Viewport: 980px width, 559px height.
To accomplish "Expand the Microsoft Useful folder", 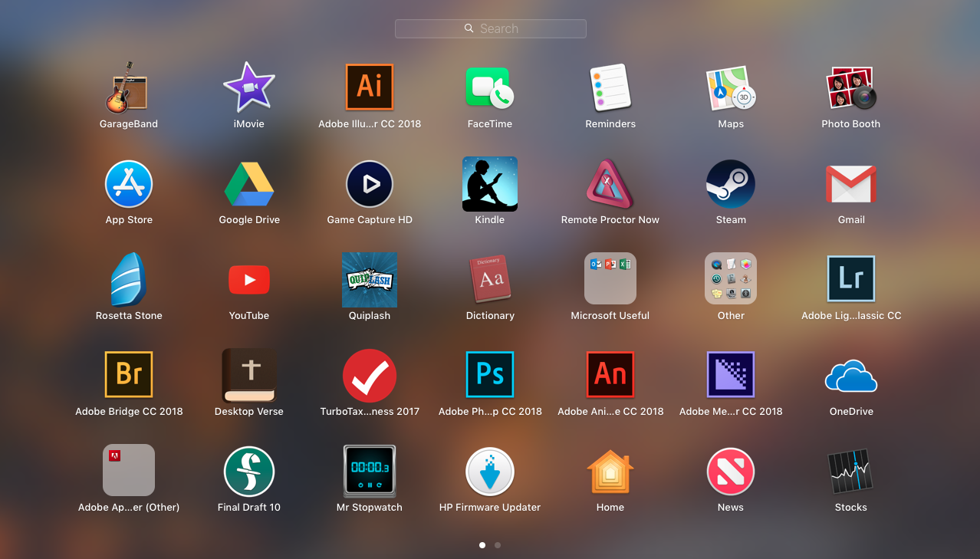I will coord(610,279).
